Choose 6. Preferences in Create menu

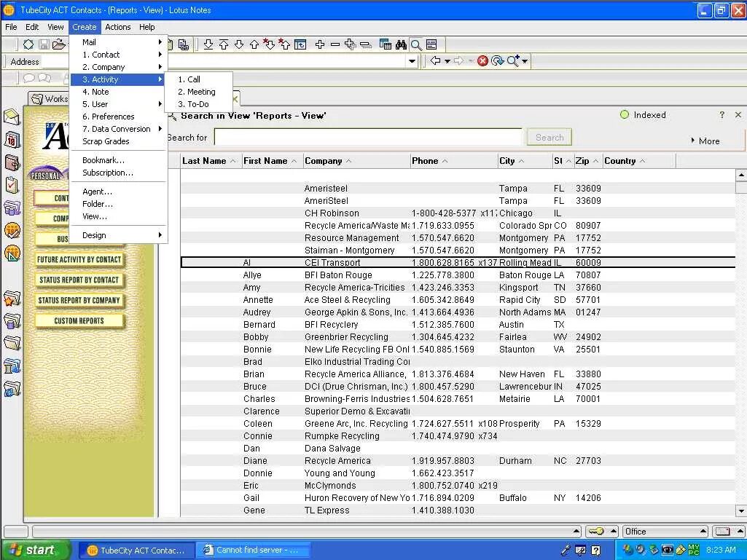118,117
